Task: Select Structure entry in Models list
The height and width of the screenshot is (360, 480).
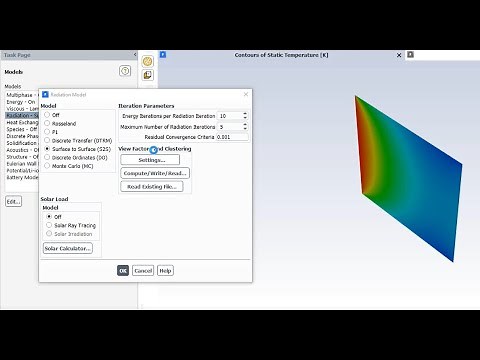Action: pyautogui.click(x=22, y=157)
